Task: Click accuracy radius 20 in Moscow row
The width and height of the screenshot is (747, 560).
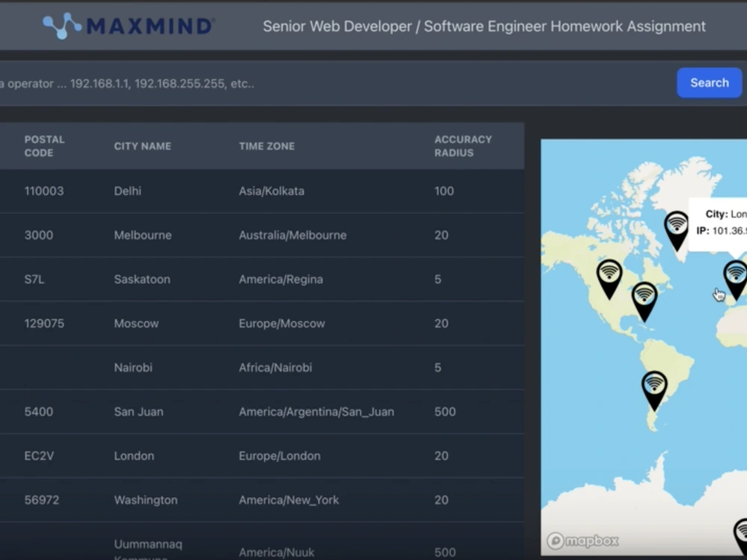Action: click(441, 324)
